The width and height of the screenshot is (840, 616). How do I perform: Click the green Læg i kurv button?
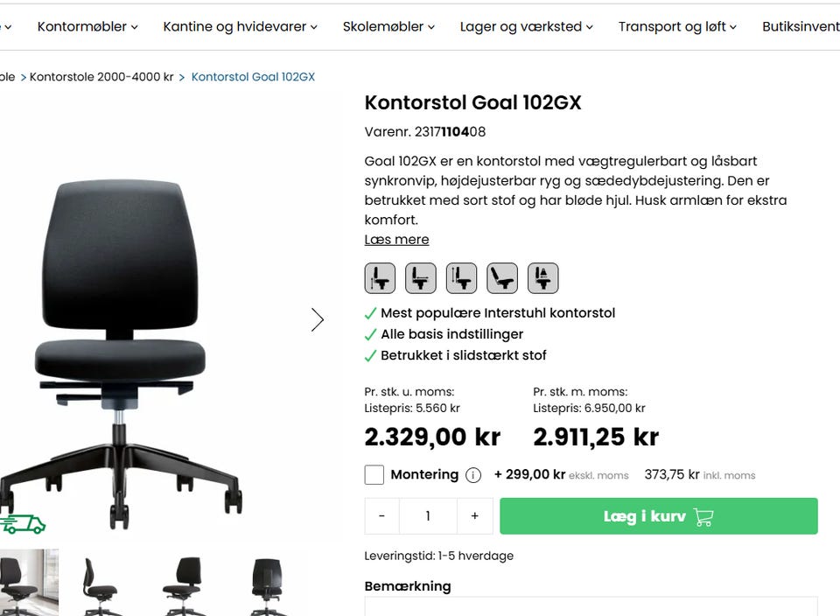658,516
